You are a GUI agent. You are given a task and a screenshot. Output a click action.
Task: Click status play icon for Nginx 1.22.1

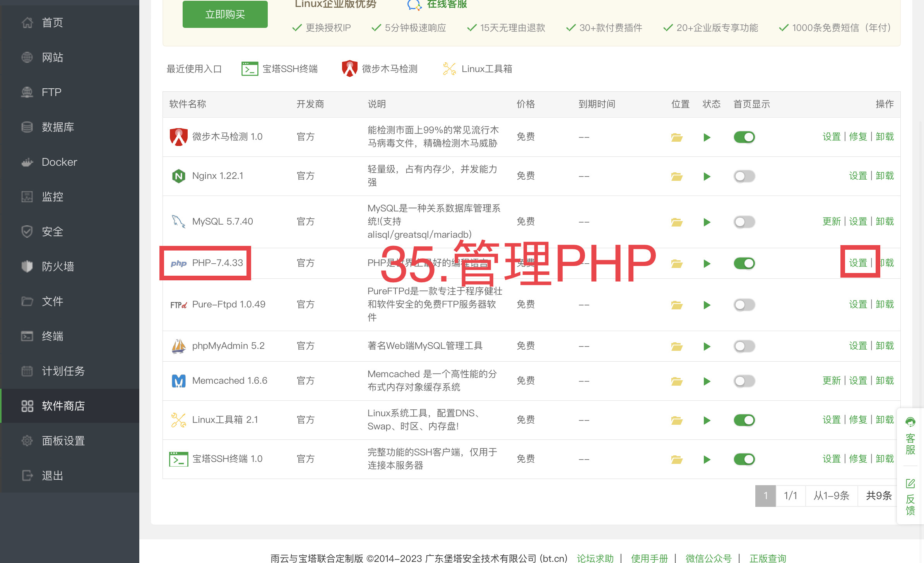(x=707, y=176)
